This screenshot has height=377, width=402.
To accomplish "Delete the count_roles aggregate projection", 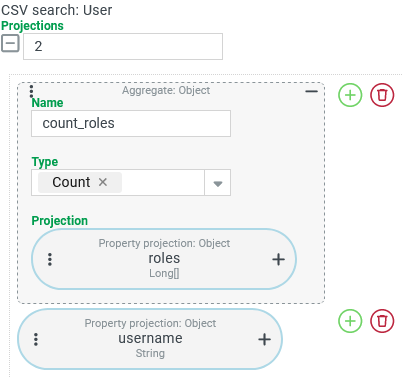I will (x=382, y=95).
